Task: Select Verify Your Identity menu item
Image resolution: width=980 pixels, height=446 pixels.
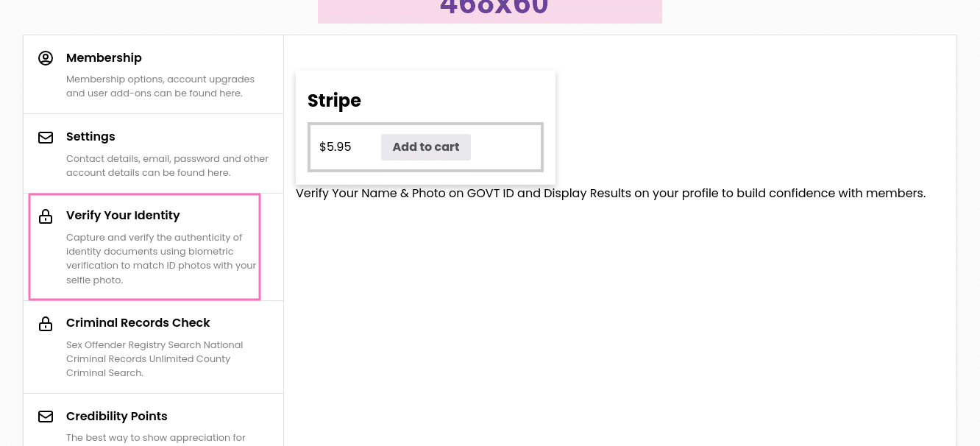Action: (x=144, y=247)
